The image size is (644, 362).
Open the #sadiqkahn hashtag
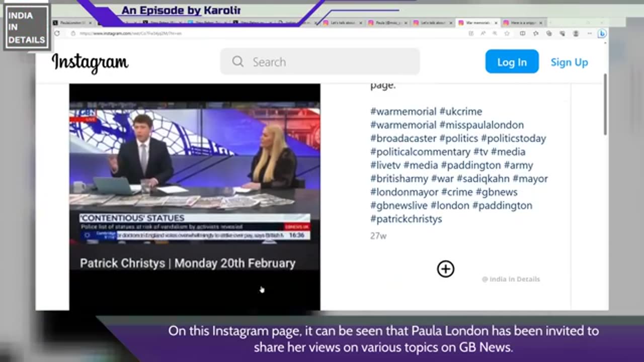tap(483, 178)
